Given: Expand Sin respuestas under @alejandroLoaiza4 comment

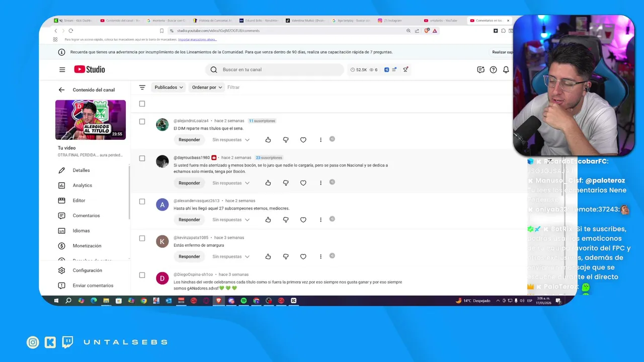Looking at the screenshot, I should [x=231, y=140].
